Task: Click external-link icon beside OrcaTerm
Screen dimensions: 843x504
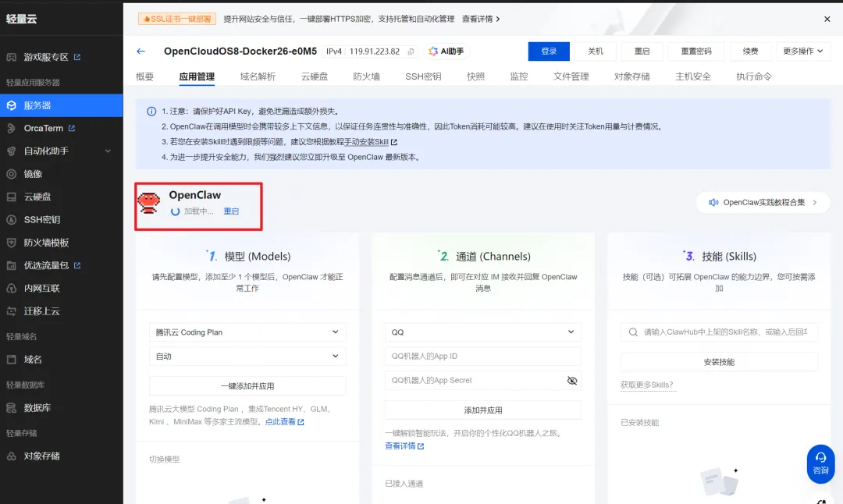Action: click(x=72, y=129)
